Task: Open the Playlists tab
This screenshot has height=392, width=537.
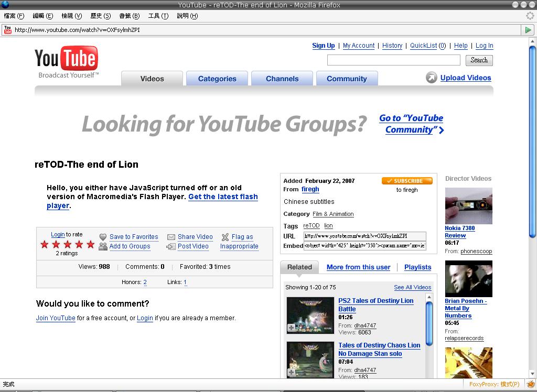Action: pyautogui.click(x=417, y=267)
